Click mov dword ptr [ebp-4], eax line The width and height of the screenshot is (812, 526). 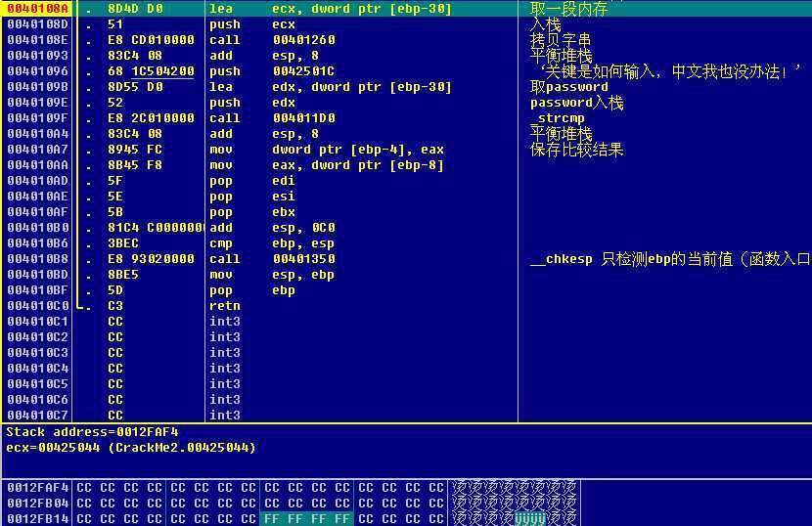pyautogui.click(x=327, y=150)
